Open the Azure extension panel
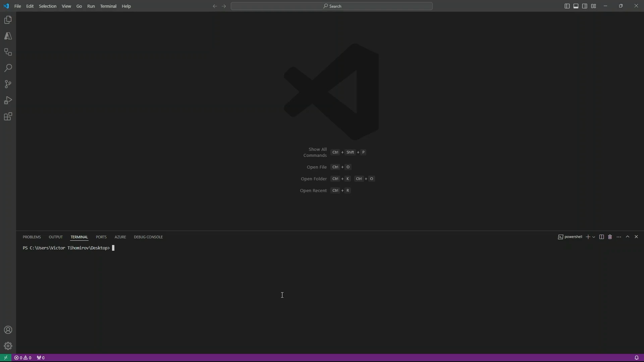The width and height of the screenshot is (644, 362). point(8,36)
